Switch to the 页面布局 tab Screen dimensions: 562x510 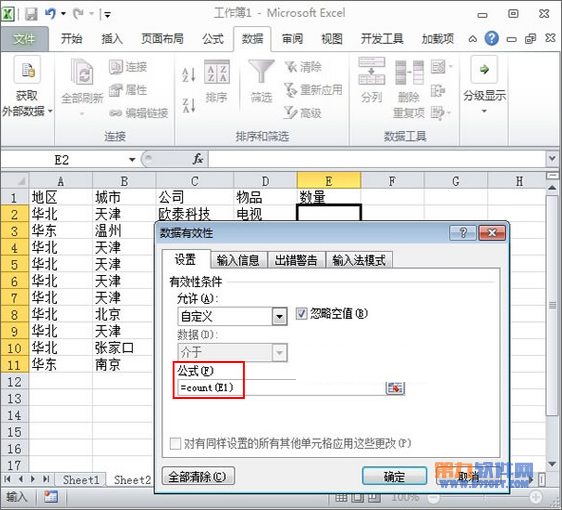162,38
